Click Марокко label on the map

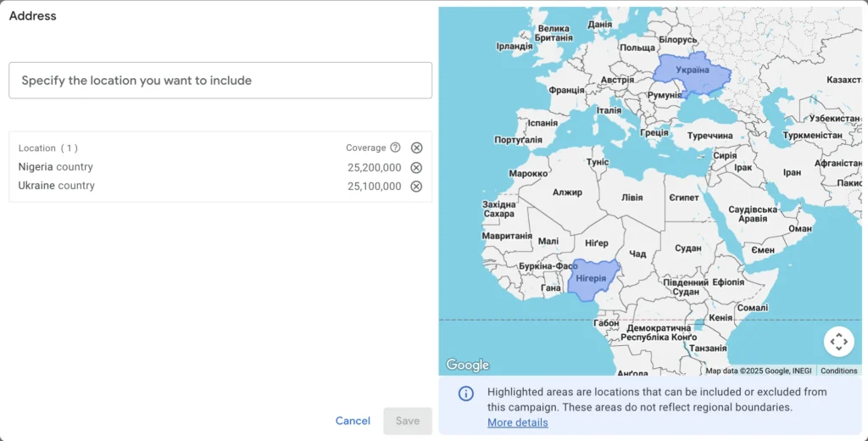(528, 173)
